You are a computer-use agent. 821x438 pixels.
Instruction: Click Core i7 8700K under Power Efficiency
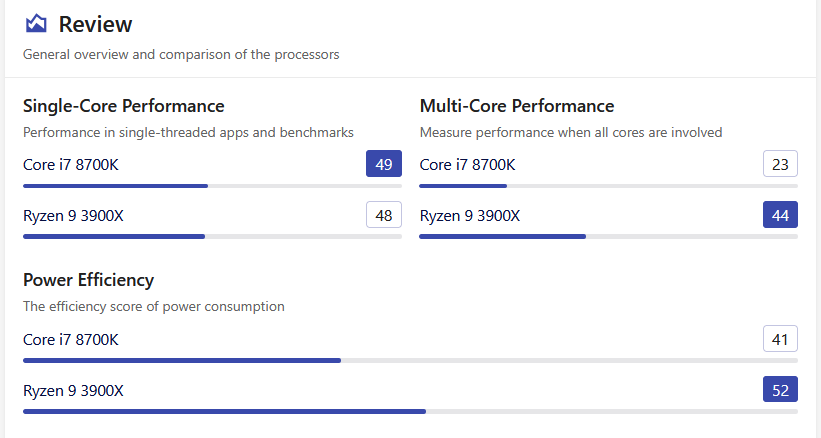click(71, 340)
